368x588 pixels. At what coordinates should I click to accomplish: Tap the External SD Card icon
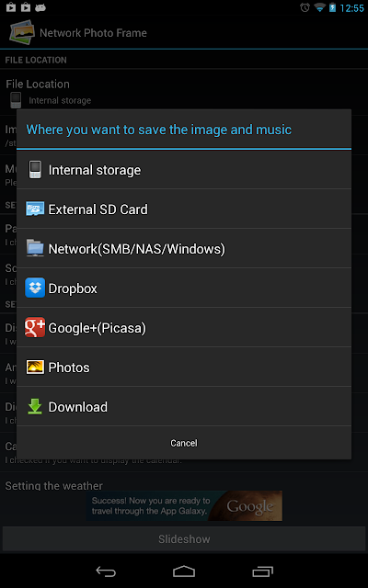pos(35,209)
